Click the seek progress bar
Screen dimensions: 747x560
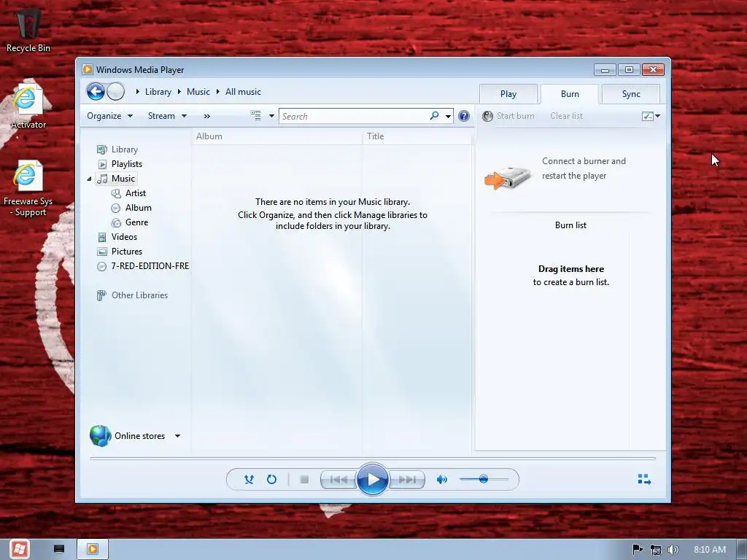(373, 458)
